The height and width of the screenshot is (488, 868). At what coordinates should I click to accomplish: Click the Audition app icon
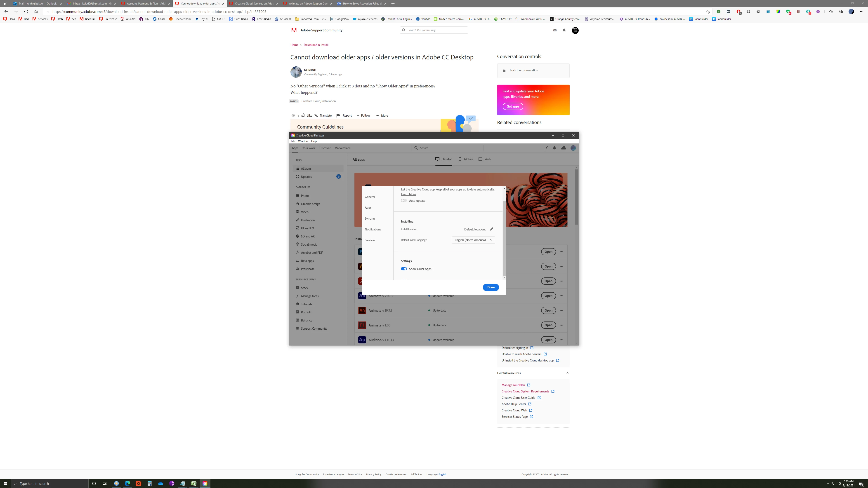coord(362,340)
